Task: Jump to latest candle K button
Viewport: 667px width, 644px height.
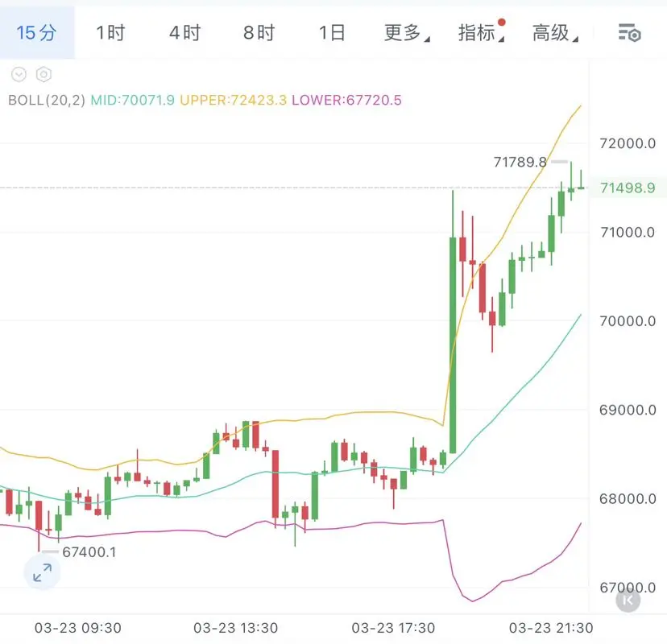Action: click(628, 601)
